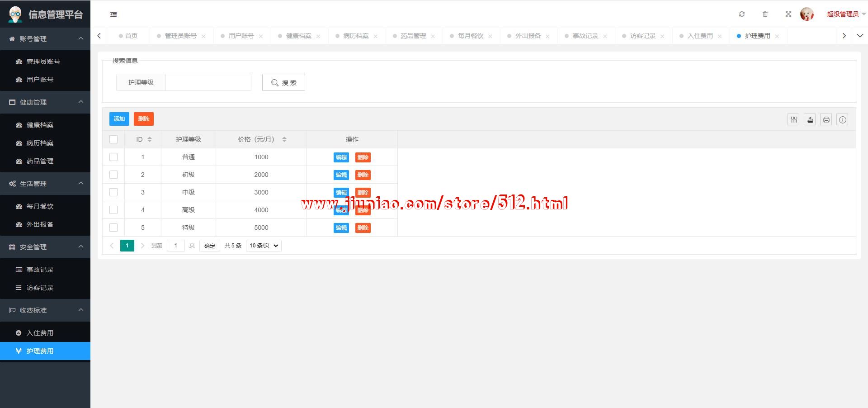Close the 病历档案 tab
The image size is (868, 408).
point(375,36)
